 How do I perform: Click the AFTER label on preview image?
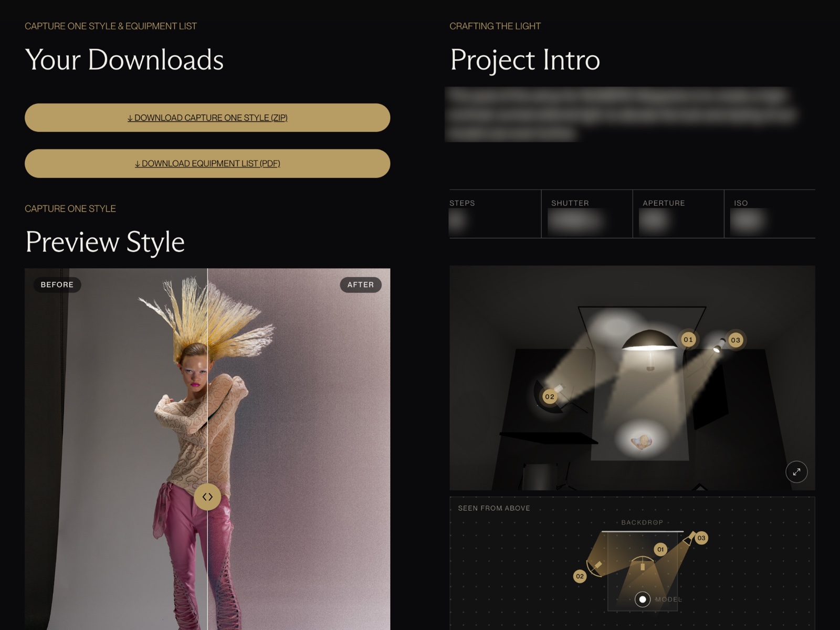pos(361,285)
